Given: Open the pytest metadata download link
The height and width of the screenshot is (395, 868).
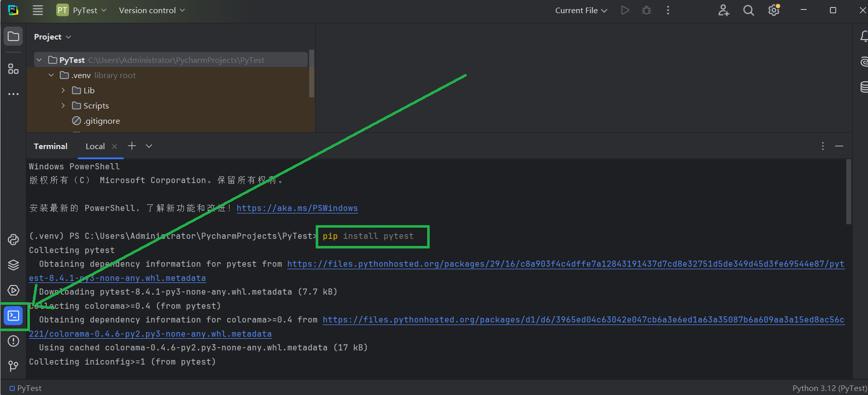Looking at the screenshot, I should 565,264.
